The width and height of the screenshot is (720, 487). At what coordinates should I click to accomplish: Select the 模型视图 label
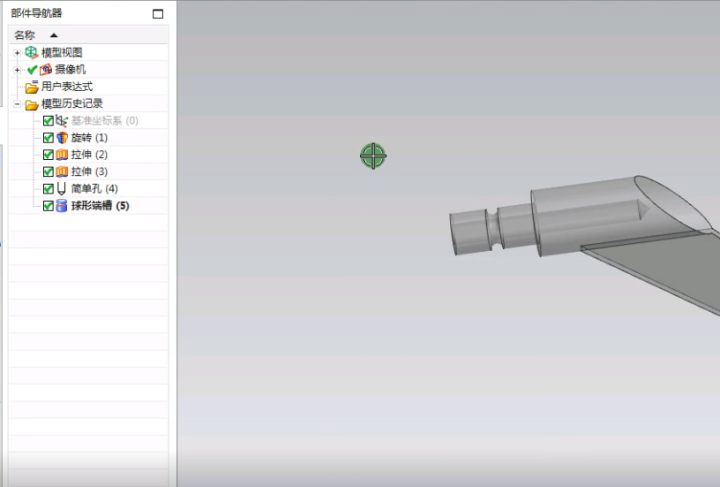(x=62, y=53)
